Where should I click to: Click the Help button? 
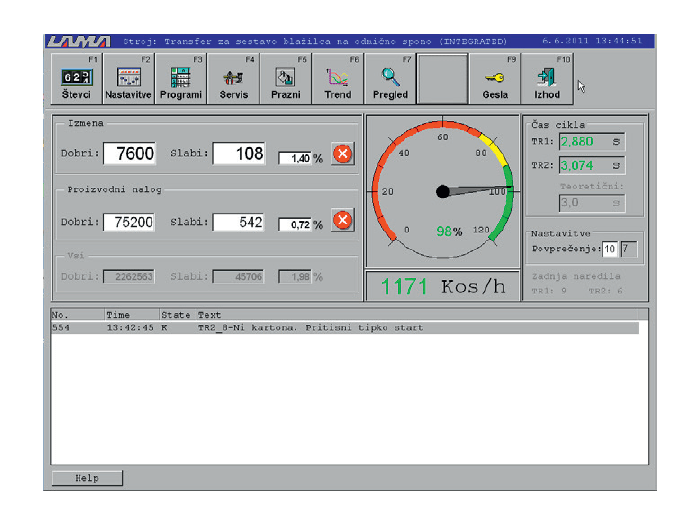click(x=87, y=478)
